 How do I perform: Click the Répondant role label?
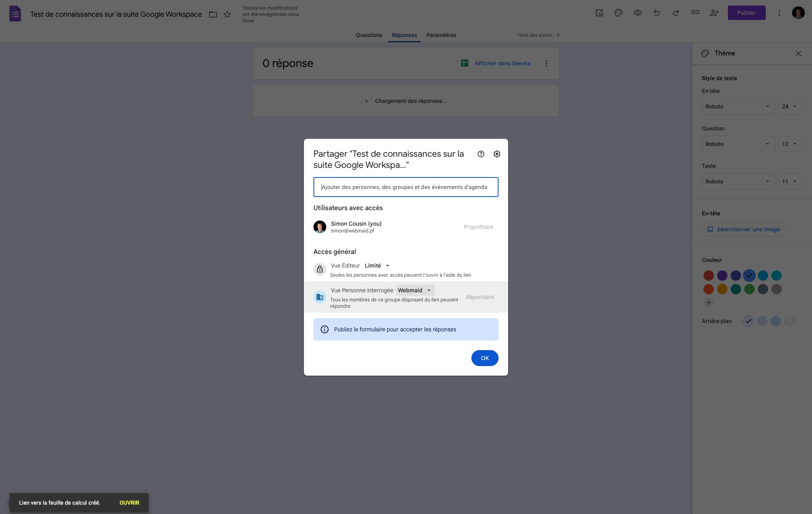click(x=480, y=297)
